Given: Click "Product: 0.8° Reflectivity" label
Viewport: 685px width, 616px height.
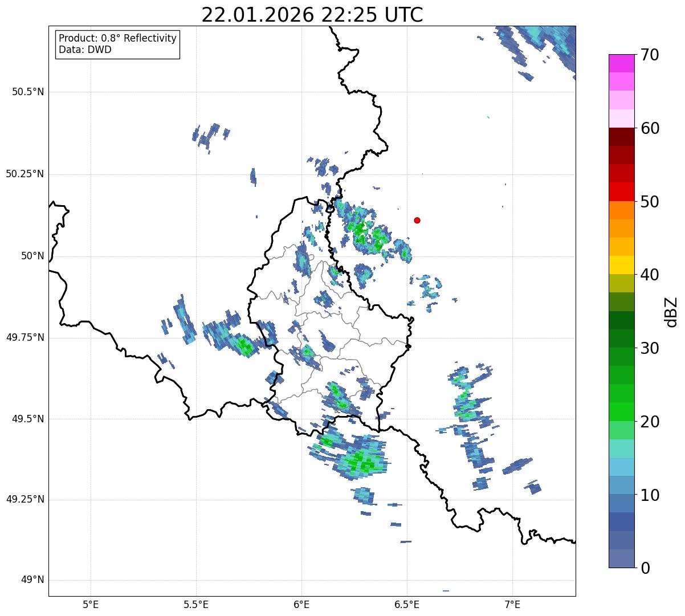Looking at the screenshot, I should (x=118, y=38).
